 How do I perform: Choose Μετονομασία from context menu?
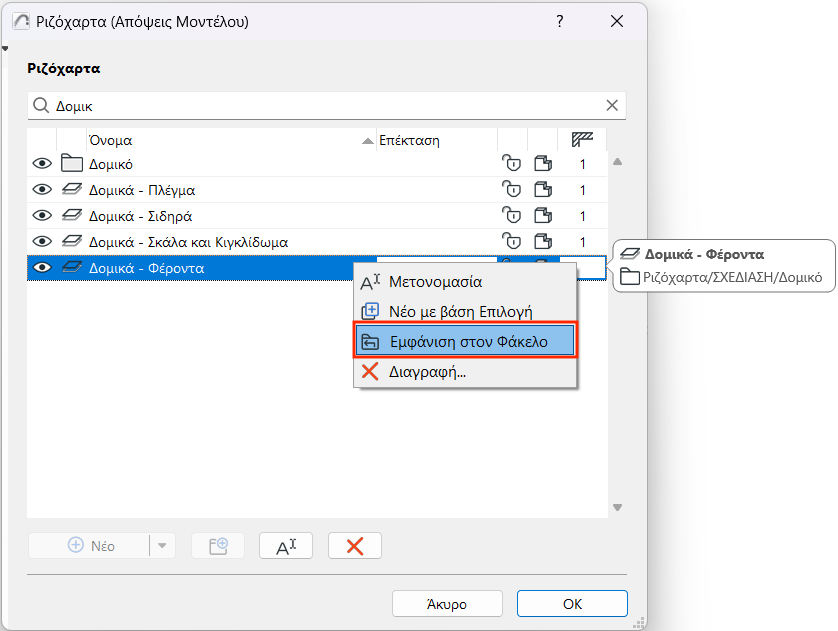tap(465, 282)
